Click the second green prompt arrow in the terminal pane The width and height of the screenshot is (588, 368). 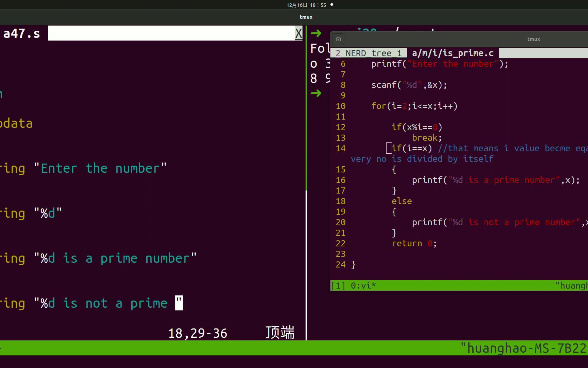(x=316, y=93)
